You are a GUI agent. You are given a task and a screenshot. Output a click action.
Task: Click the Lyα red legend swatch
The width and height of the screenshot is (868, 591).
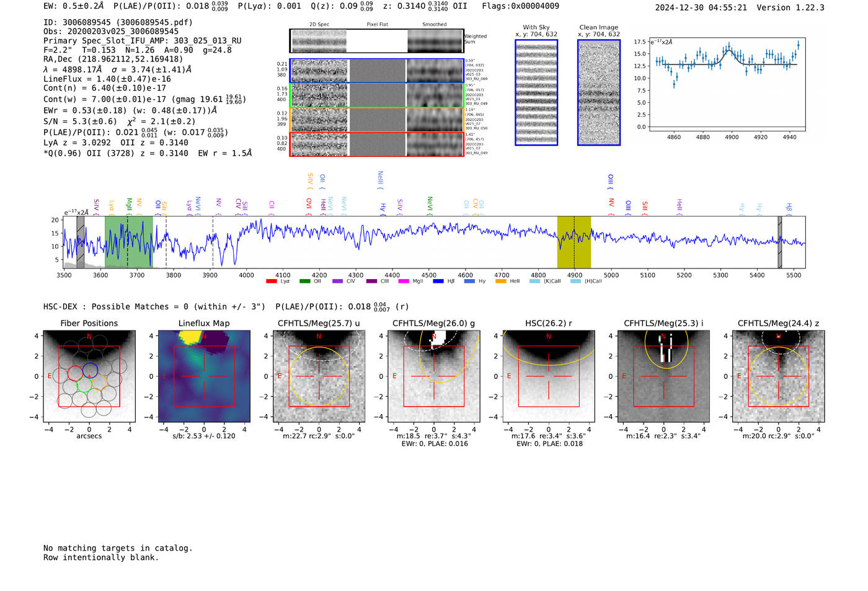tap(271, 281)
